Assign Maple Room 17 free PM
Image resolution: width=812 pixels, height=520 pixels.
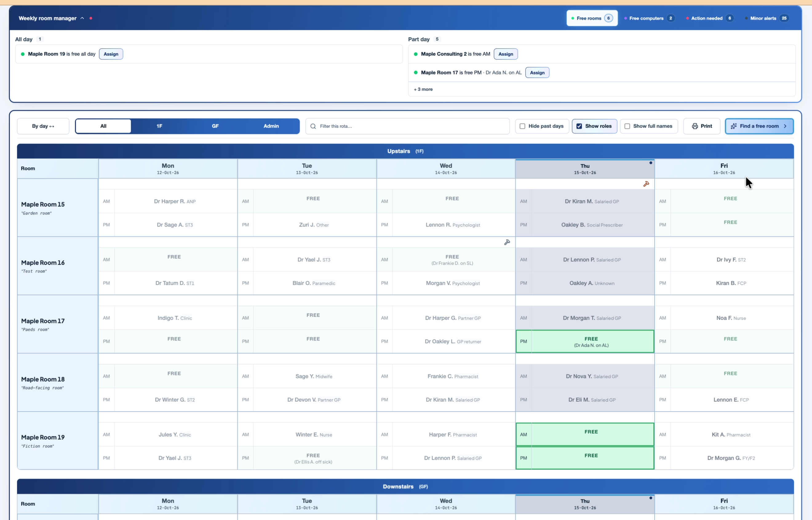(x=537, y=73)
